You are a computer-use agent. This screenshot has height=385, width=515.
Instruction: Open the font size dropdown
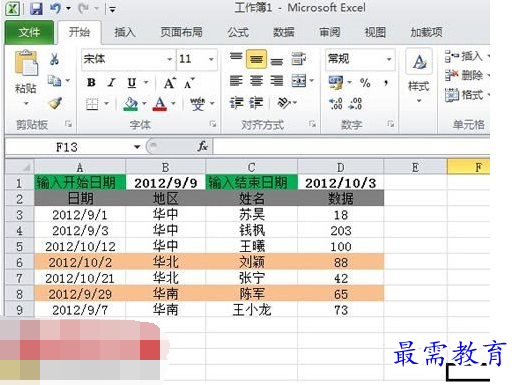click(x=211, y=59)
